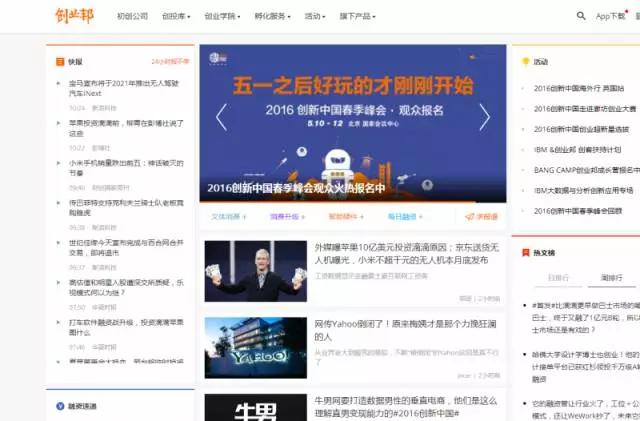
Task: Show previous carousel slide with left arrow
Action: point(221,117)
